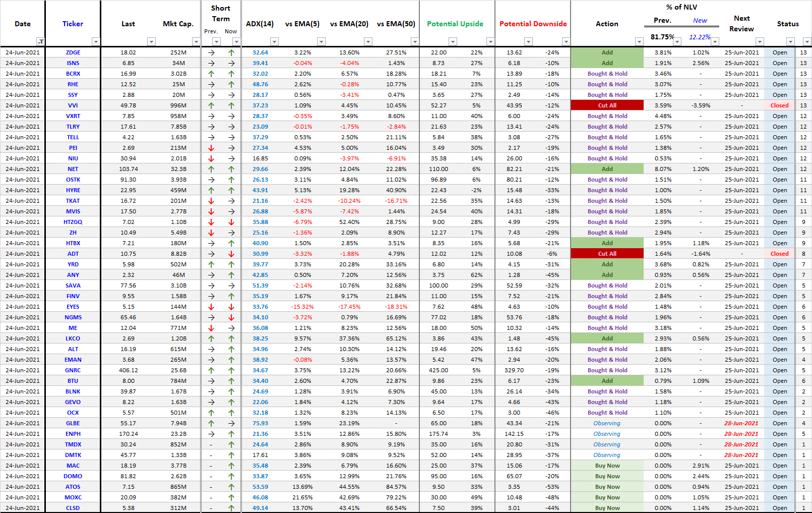
Task: Open % of NLV Prev. filter dropdown
Action: pyautogui.click(x=677, y=41)
